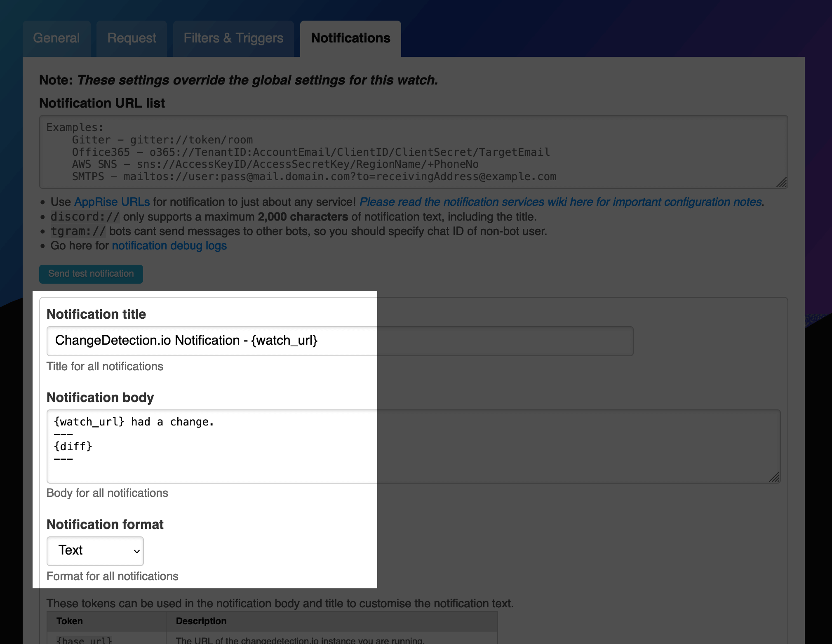Image resolution: width=832 pixels, height=644 pixels.
Task: Open the Notification format dropdown
Action: point(95,551)
